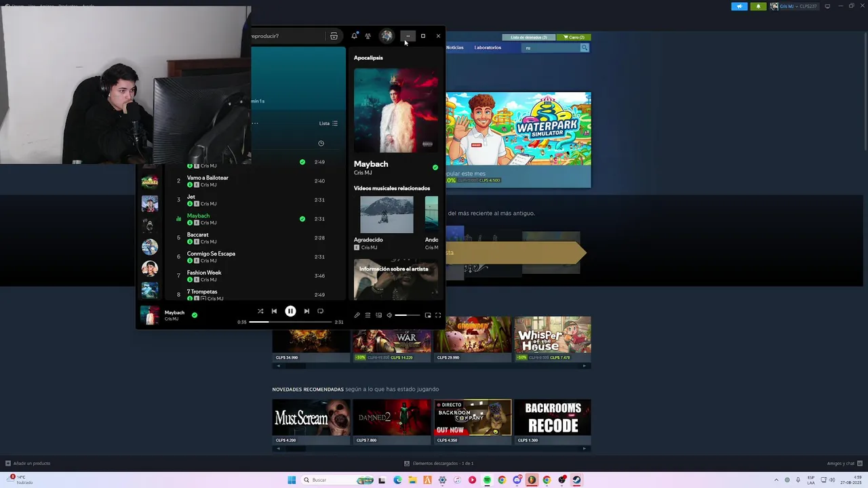
Task: Toggle the green check beside Maybach title in side panel
Action: (x=435, y=167)
